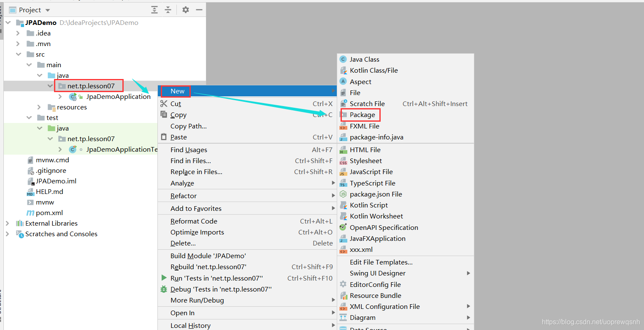Select Reformat Code menu item

coord(247,221)
